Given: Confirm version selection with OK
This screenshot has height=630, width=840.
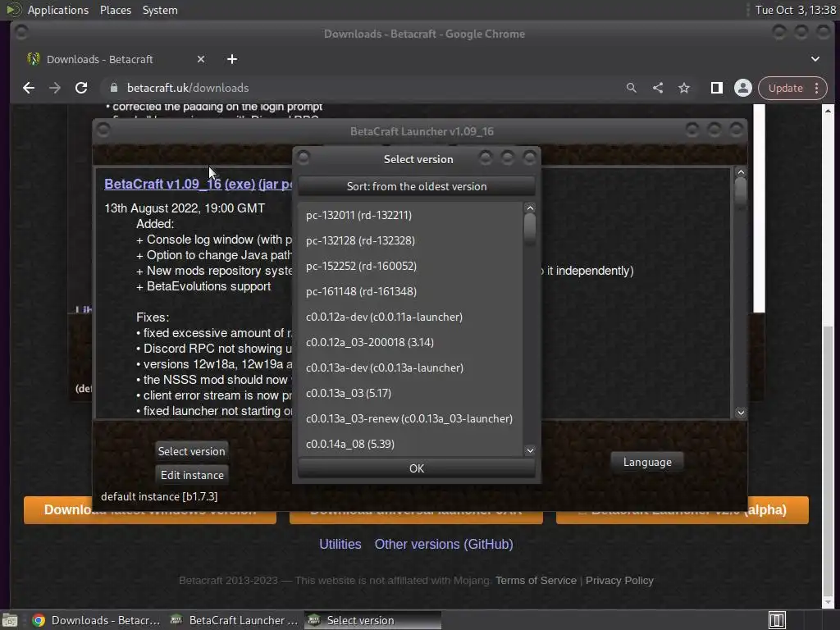Looking at the screenshot, I should pyautogui.click(x=417, y=468).
